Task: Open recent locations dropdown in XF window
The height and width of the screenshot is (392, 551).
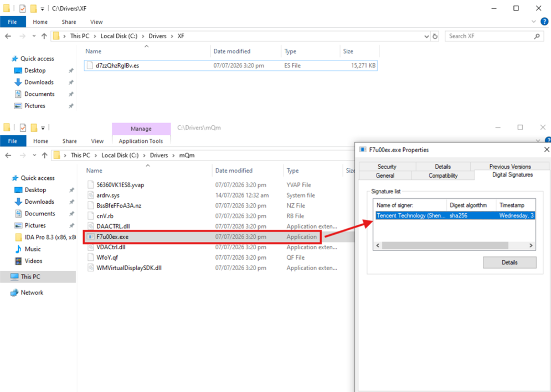Action: pos(34,36)
